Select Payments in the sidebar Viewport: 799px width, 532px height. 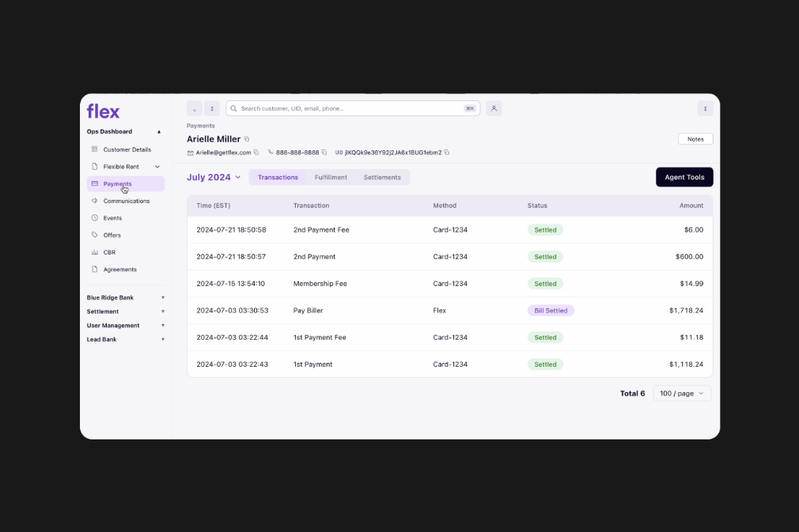coord(126,183)
